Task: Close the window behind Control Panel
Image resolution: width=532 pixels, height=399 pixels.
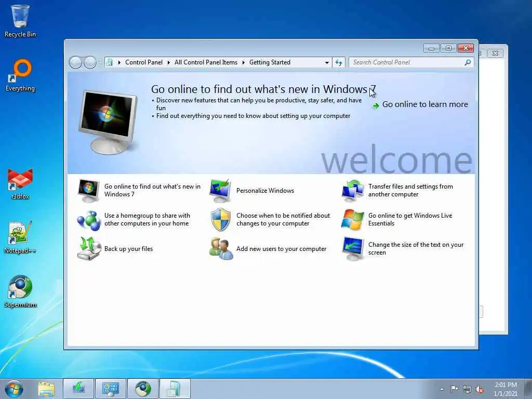Action: click(x=495, y=54)
